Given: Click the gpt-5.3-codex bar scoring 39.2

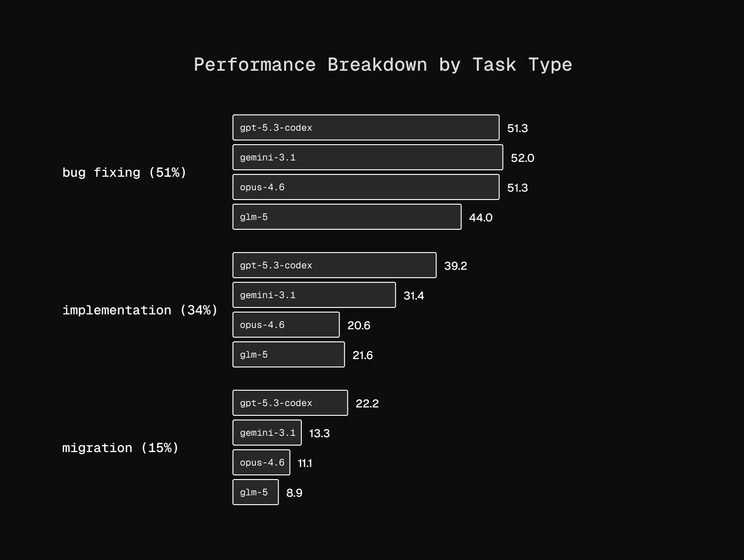Looking at the screenshot, I should tap(334, 265).
